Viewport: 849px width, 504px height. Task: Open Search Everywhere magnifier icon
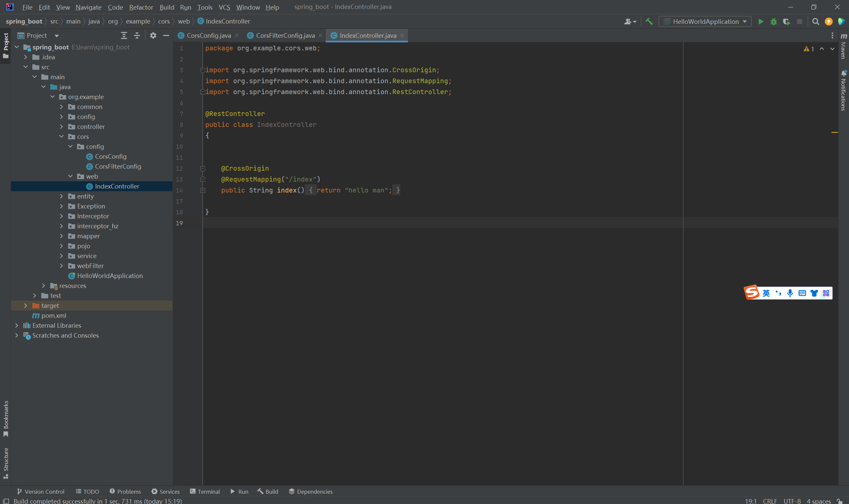tap(816, 22)
